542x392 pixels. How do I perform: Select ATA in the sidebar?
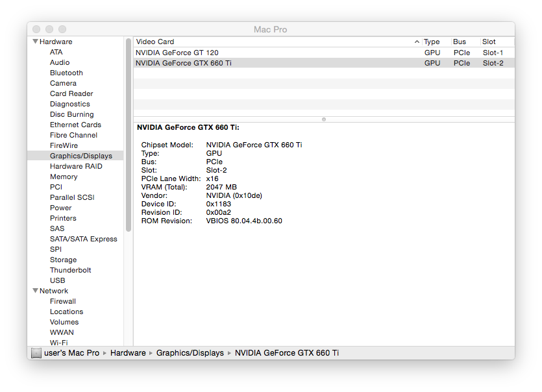(56, 52)
